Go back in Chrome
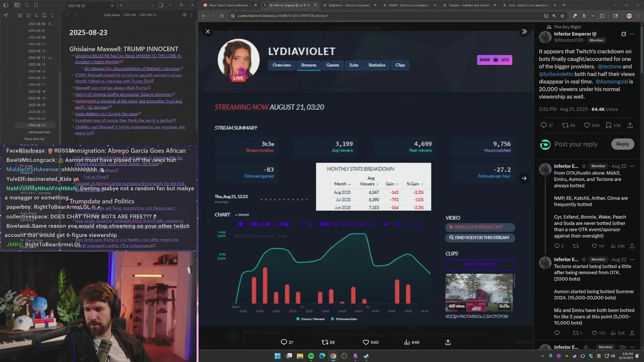The width and height of the screenshot is (644, 362). point(204,16)
